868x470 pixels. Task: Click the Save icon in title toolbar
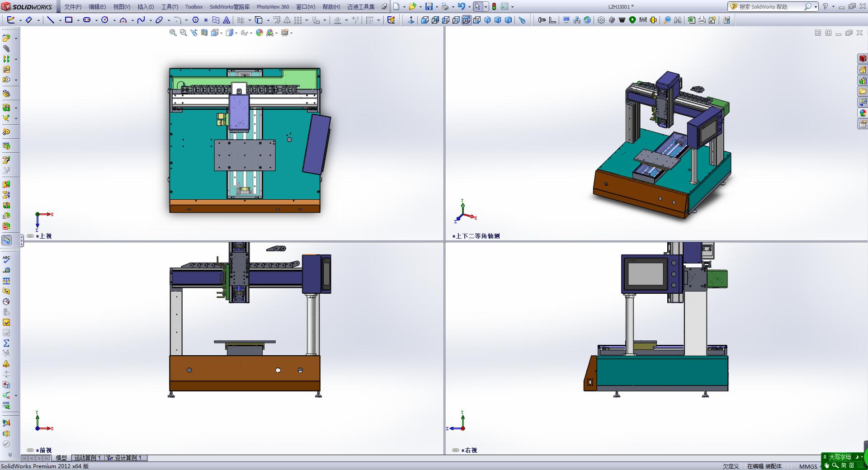click(x=429, y=6)
